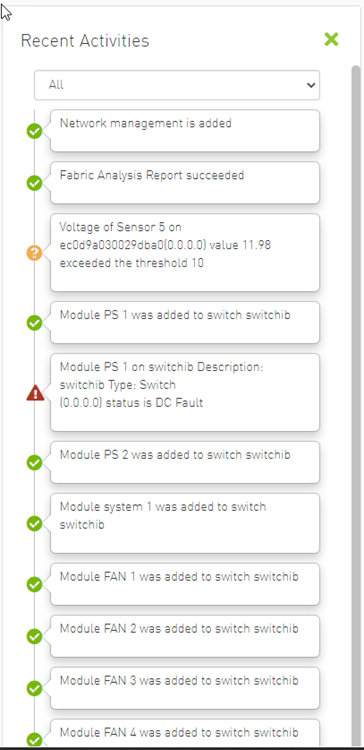Viewport: 364px width, 750px height.
Task: Open the PS 1 DC Fault status card
Action: click(185, 392)
